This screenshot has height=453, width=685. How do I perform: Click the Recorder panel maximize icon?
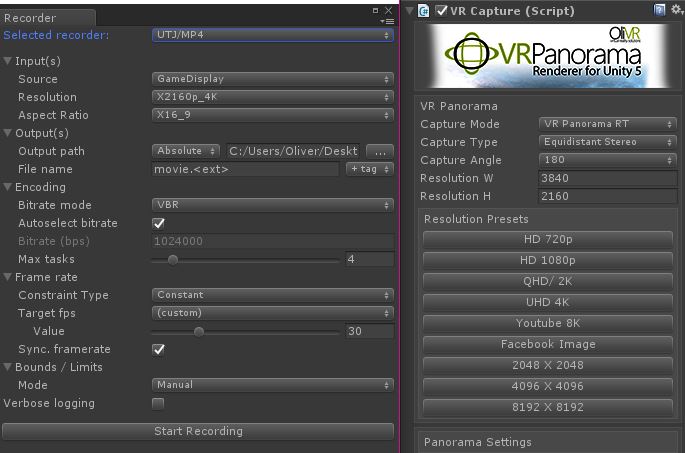[x=388, y=10]
